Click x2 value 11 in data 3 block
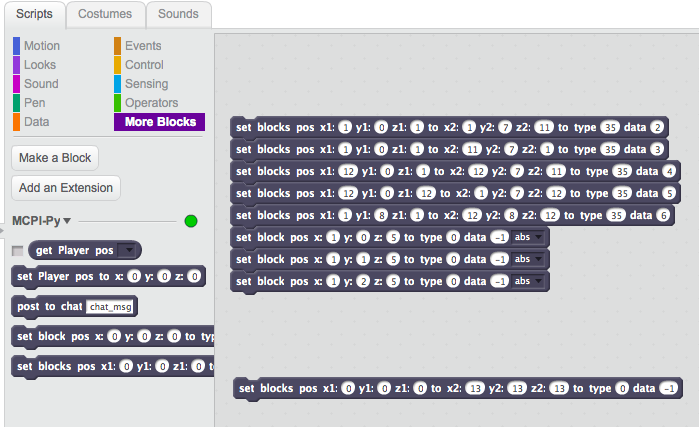699x427 pixels. pos(472,149)
